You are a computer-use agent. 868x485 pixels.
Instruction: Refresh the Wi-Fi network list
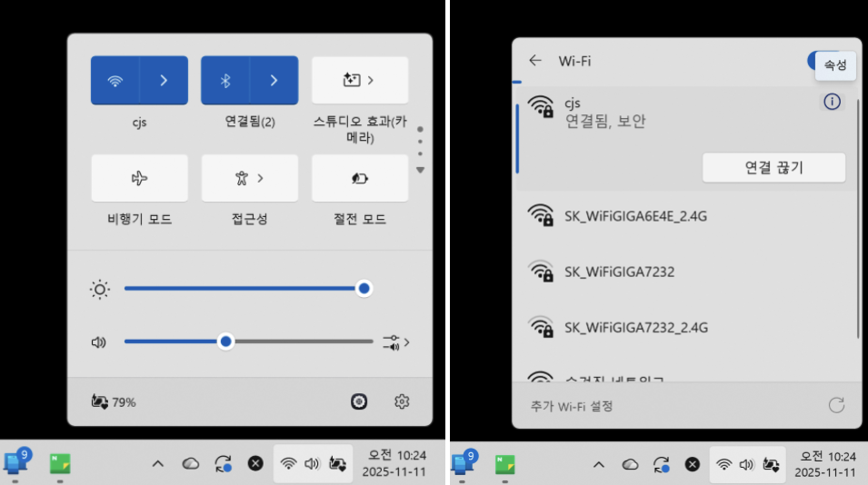point(836,405)
